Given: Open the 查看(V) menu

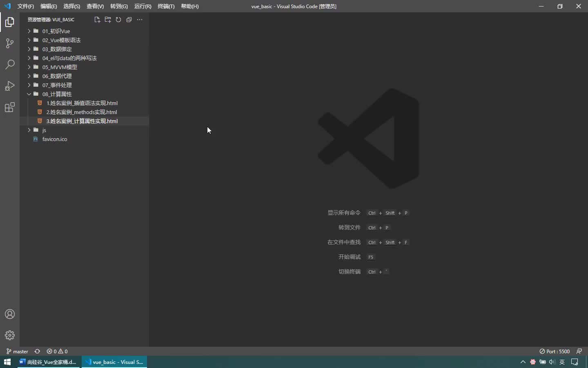Looking at the screenshot, I should 95,6.
